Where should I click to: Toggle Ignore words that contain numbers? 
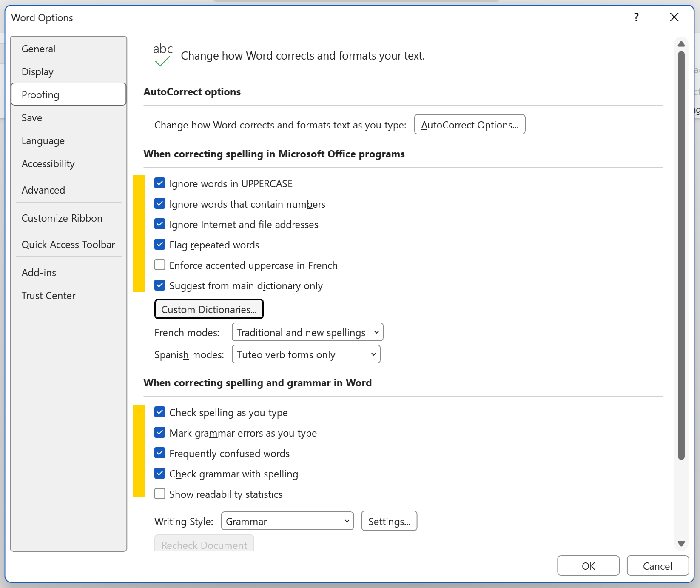click(160, 204)
